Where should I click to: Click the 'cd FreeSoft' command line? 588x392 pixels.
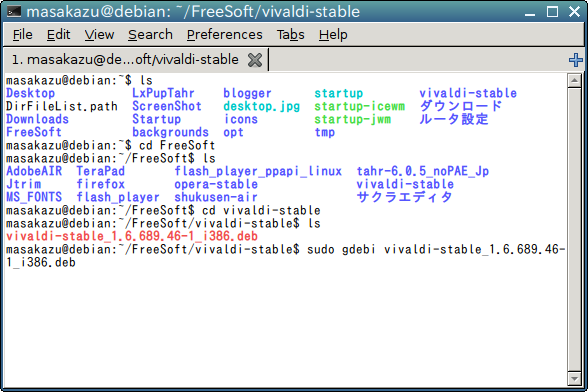pos(177,145)
